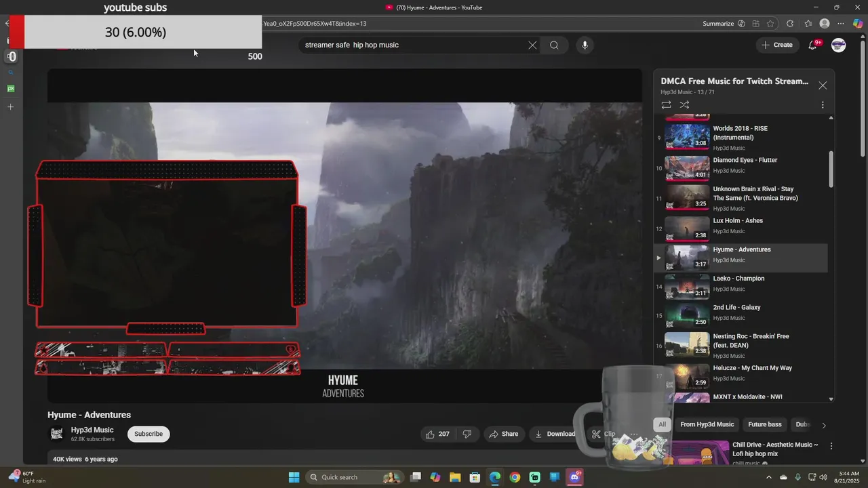868x488 pixels.
Task: Open Chill Drive video options menu
Action: [831, 446]
